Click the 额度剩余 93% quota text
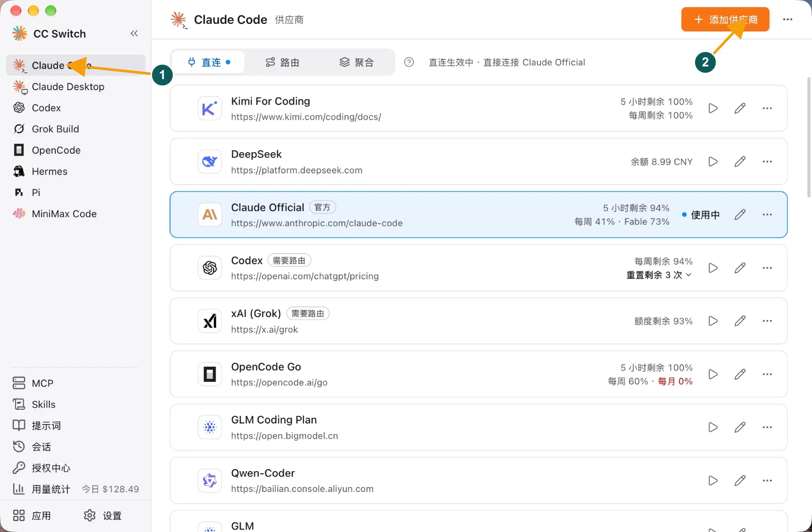 [x=663, y=321]
